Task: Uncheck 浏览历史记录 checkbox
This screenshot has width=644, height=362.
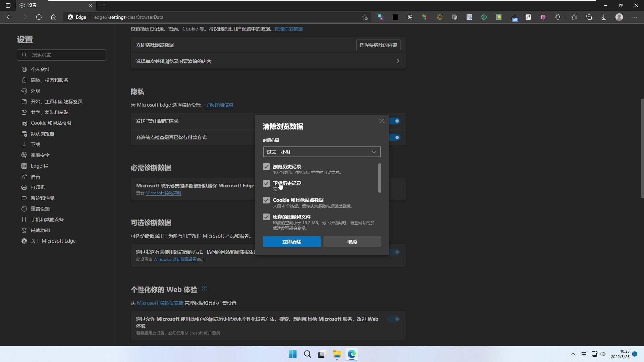Action: [266, 167]
